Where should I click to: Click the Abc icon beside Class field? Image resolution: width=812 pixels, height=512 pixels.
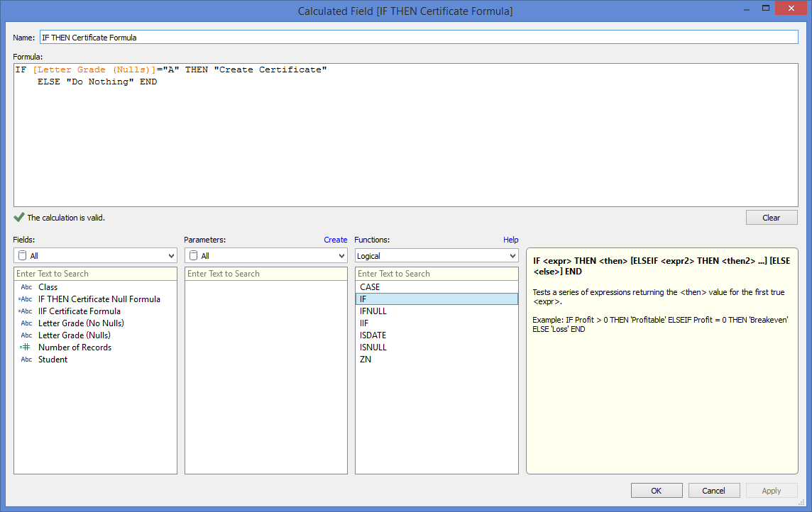point(26,287)
